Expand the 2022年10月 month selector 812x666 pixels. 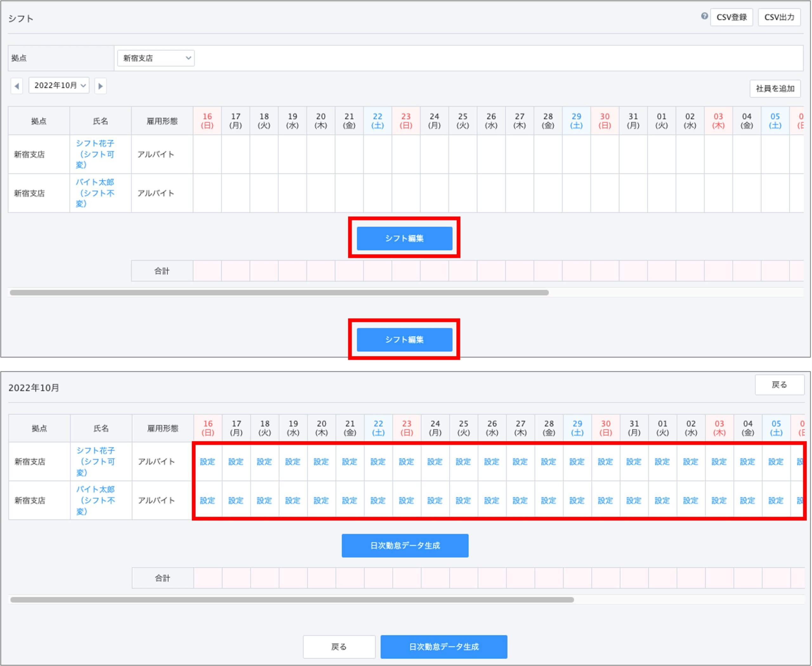coord(59,86)
